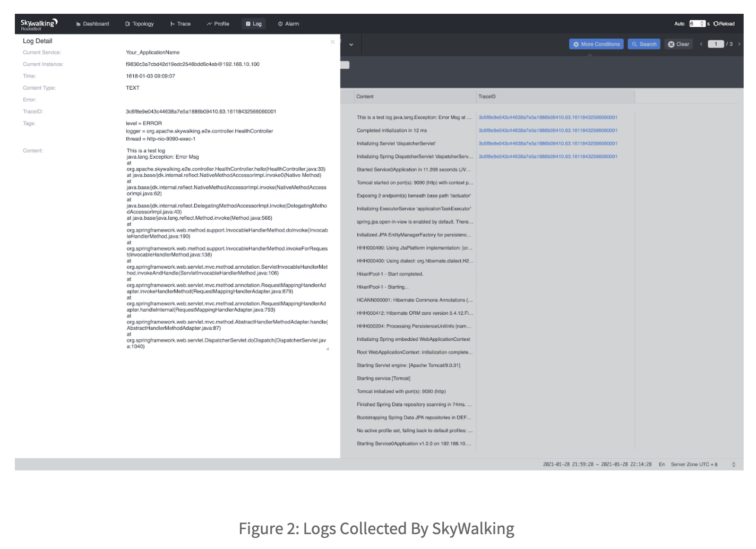Open TraceID link for 'Initializing Servlet dispatcherServlet'
756x549 pixels.
tap(548, 143)
